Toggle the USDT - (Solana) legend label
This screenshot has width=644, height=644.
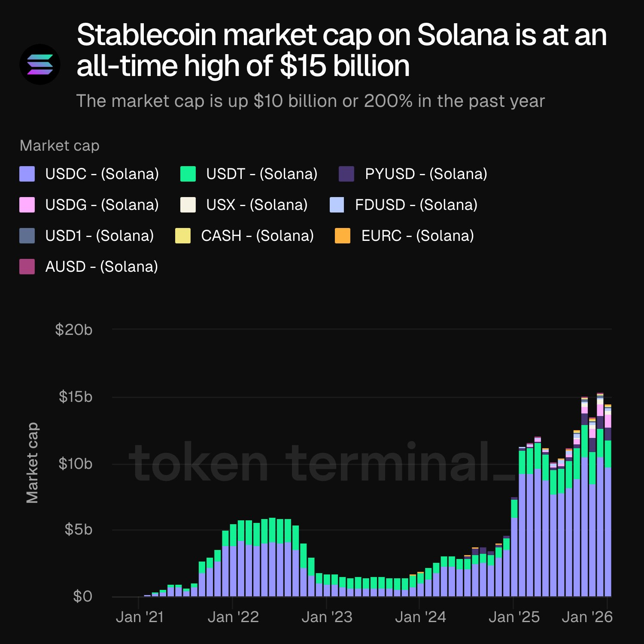[x=262, y=174]
